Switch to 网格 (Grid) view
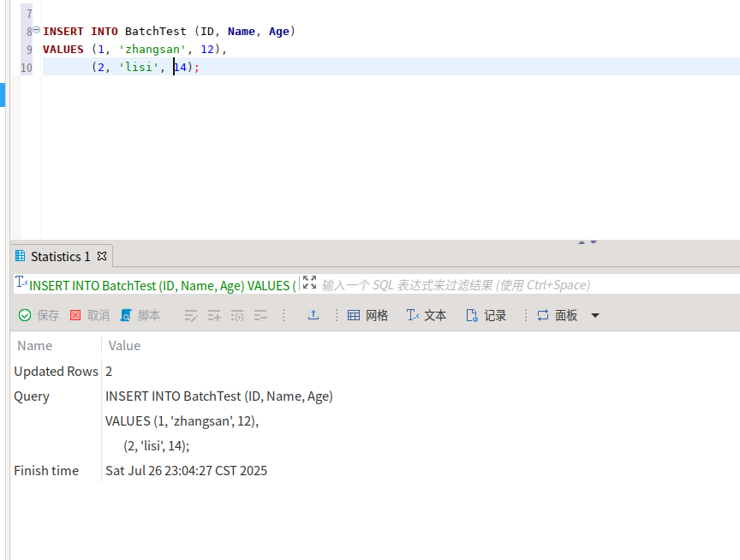Screen dimensions: 740x560 coord(367,315)
